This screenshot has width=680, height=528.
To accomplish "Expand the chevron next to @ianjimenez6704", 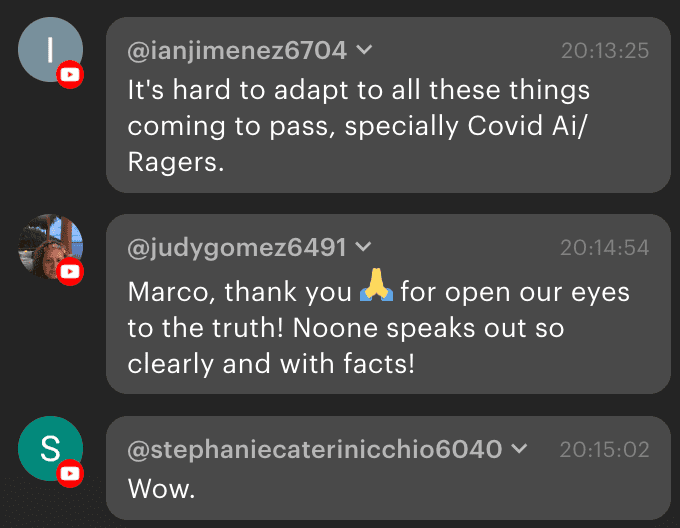I will click(365, 49).
